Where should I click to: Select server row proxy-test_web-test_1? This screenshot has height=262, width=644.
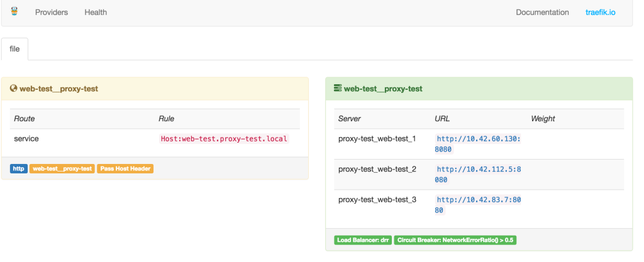[377, 138]
